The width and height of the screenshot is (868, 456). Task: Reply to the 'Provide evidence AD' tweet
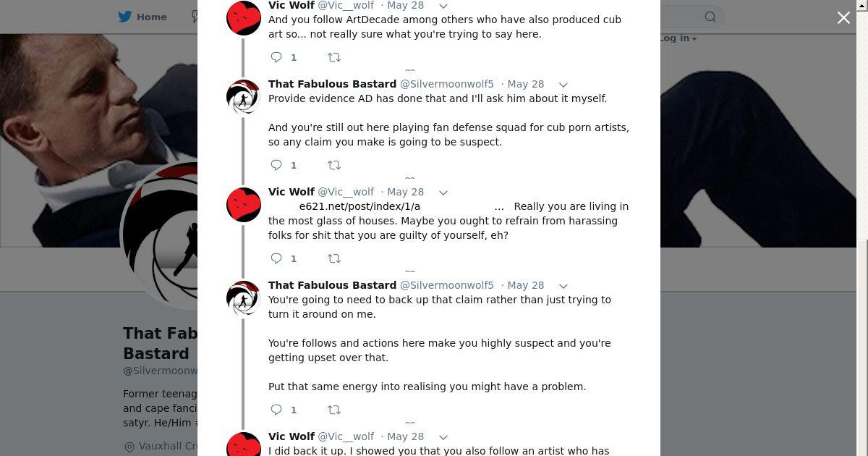276,165
